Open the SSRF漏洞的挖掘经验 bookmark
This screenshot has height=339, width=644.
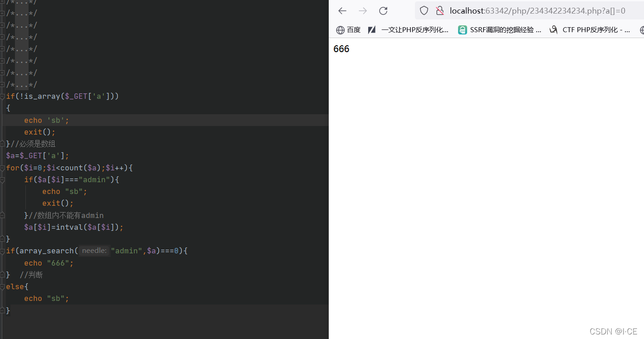click(500, 30)
